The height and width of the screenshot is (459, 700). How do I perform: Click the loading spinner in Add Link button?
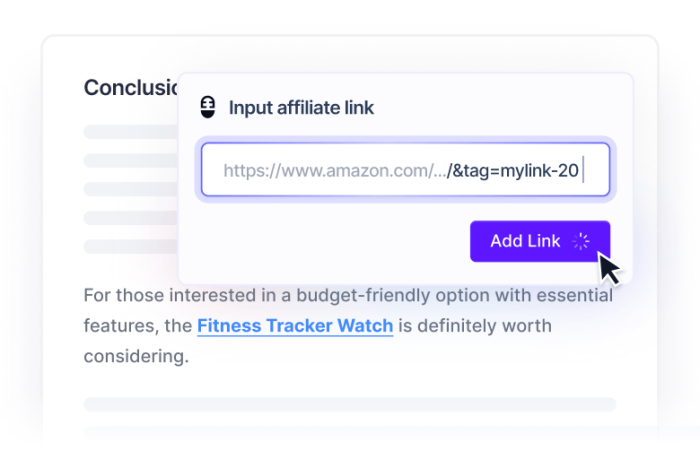[x=582, y=241]
